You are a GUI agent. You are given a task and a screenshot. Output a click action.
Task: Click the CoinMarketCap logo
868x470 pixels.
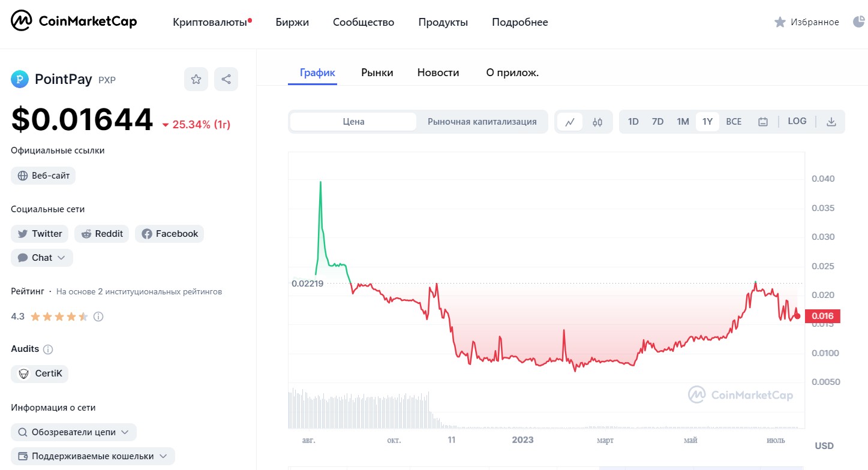[74, 22]
